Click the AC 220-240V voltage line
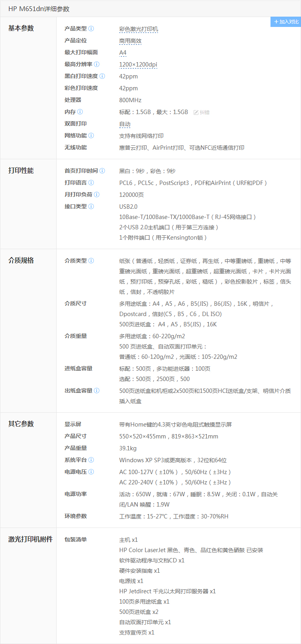301x644 pixels. [x=175, y=482]
